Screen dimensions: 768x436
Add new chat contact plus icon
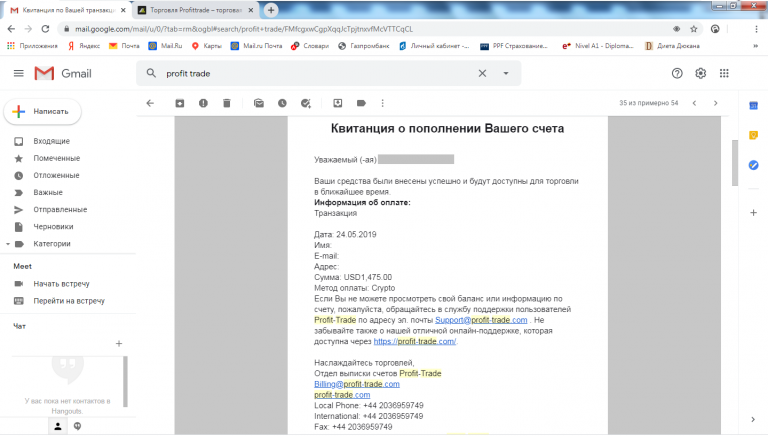119,344
